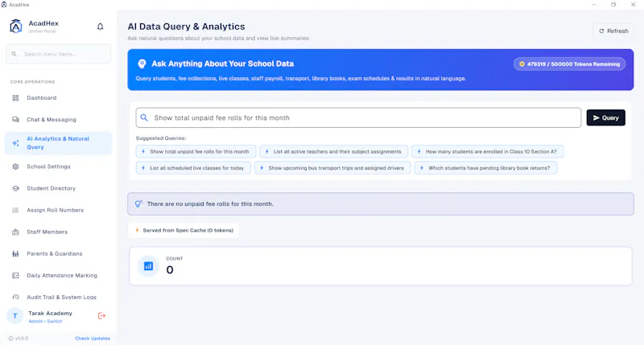Click the AcadHex logo in sidebar
The width and height of the screenshot is (644, 345).
pos(15,27)
